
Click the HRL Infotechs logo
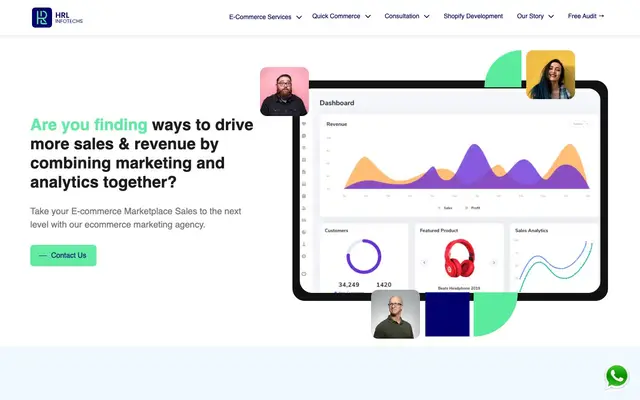coord(57,18)
